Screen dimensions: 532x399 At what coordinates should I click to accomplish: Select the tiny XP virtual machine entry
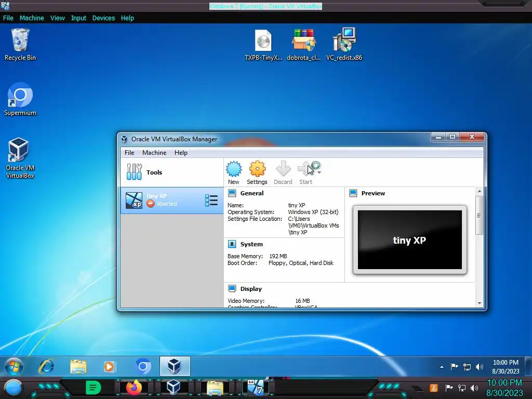click(x=172, y=200)
